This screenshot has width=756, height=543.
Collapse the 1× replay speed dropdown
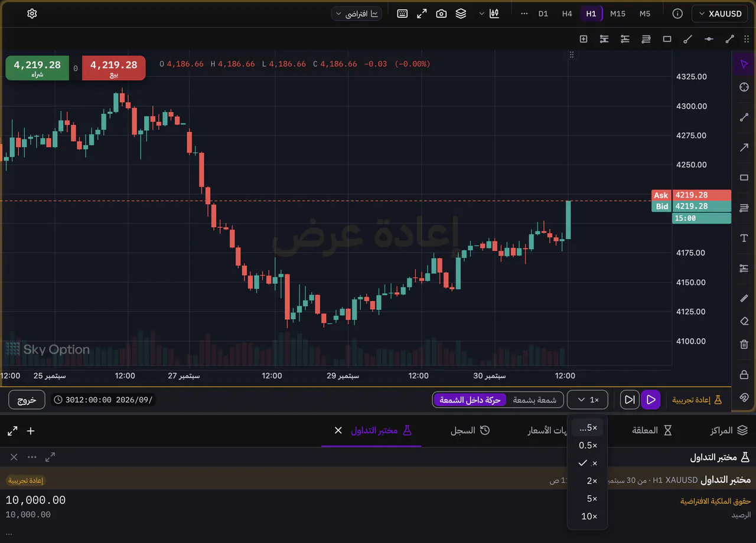588,400
